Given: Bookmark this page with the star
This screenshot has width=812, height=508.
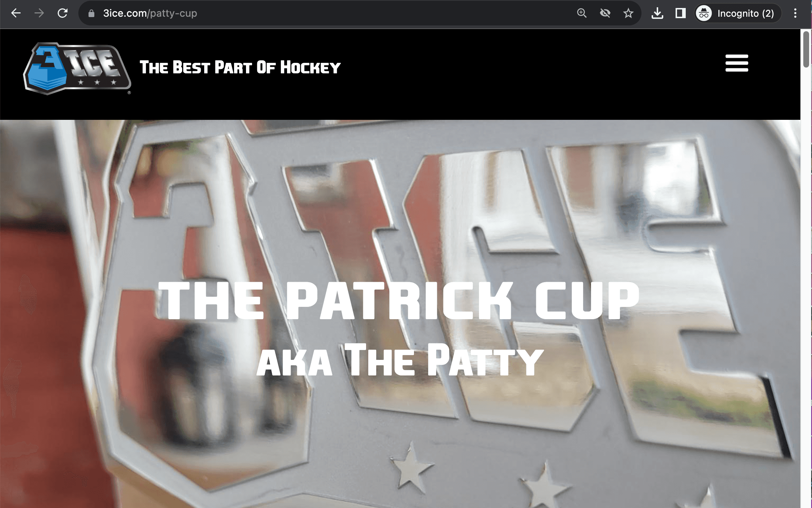Looking at the screenshot, I should click(x=628, y=13).
